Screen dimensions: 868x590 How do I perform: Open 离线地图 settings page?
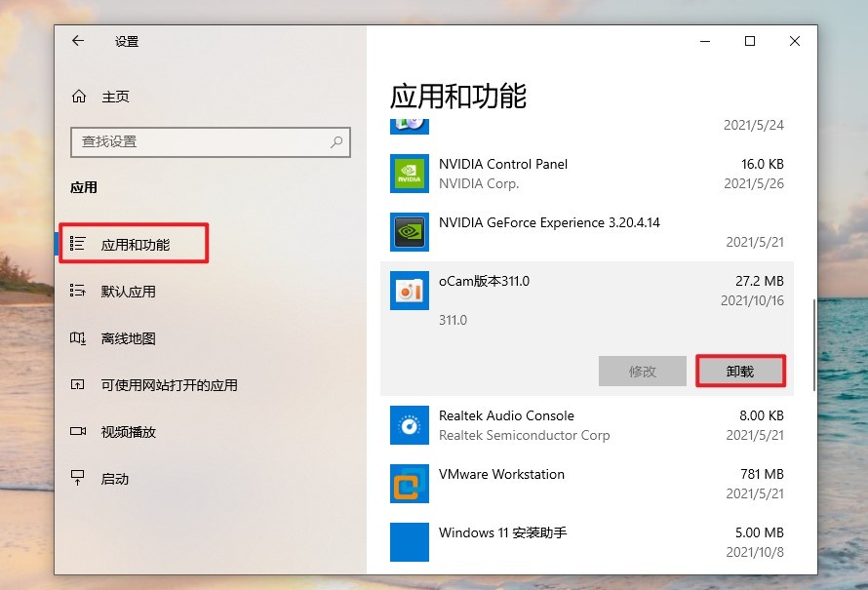[128, 338]
